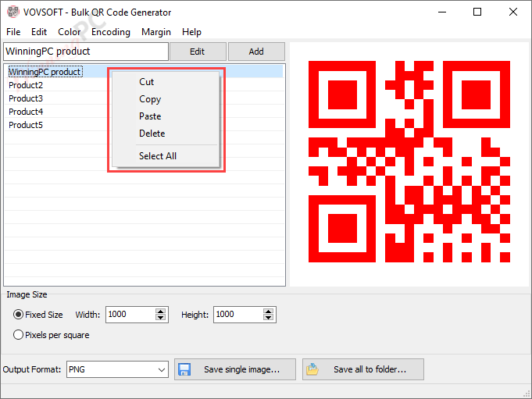Click the folder icon on Save all button
532x399 pixels.
tap(312, 369)
